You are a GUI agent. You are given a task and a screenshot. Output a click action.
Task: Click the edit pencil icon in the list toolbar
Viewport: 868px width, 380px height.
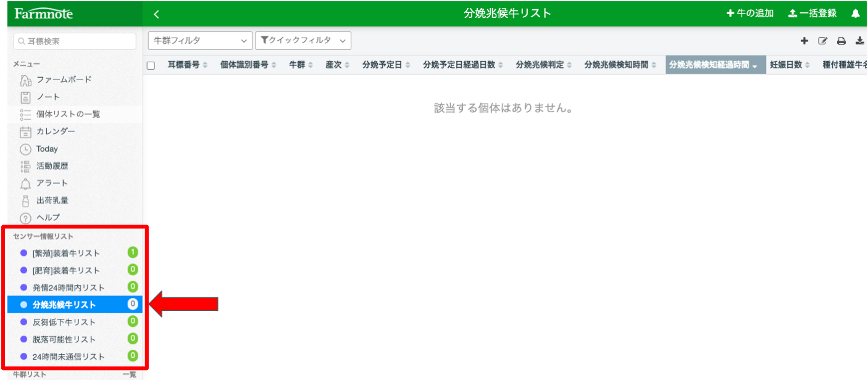coord(822,41)
